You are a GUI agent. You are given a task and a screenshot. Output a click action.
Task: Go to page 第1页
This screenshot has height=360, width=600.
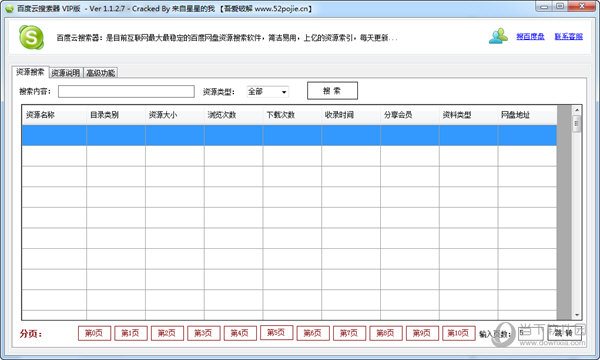pos(130,333)
